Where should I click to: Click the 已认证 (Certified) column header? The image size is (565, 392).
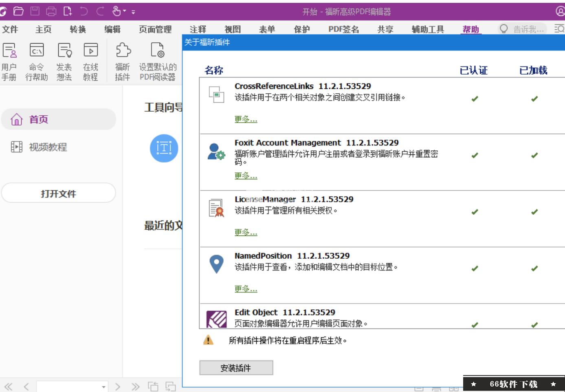[474, 70]
